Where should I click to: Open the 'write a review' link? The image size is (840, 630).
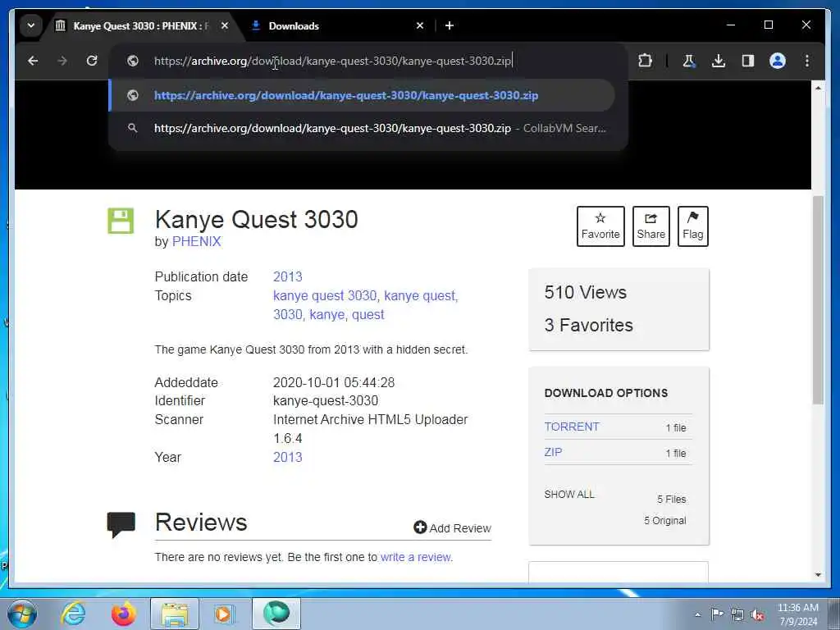pos(416,558)
